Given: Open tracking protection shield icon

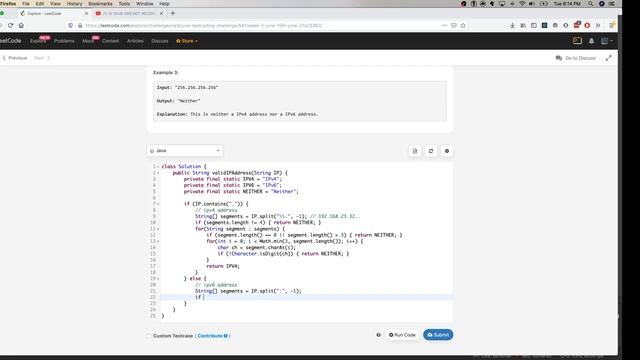Looking at the screenshot, I should pyautogui.click(x=71, y=25).
